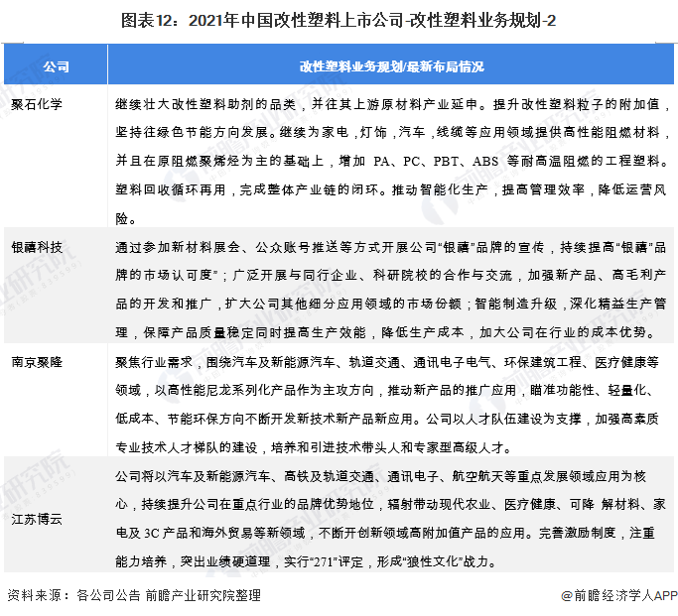This screenshot has width=678, height=616.
Task: Click the 银禧科技 company name cell
Action: point(36,247)
